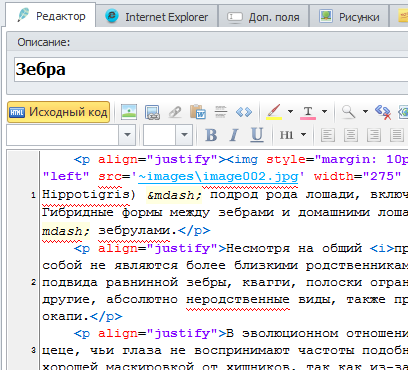Screen dimensions: 408x370
Task: Align text right
Action: click(x=374, y=135)
